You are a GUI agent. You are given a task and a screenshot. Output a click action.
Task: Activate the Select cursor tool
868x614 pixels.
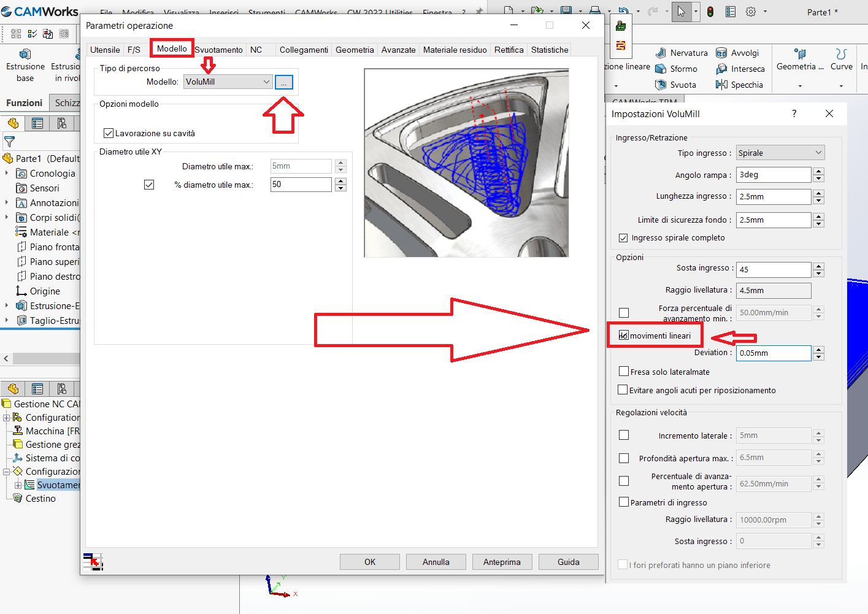click(x=682, y=11)
